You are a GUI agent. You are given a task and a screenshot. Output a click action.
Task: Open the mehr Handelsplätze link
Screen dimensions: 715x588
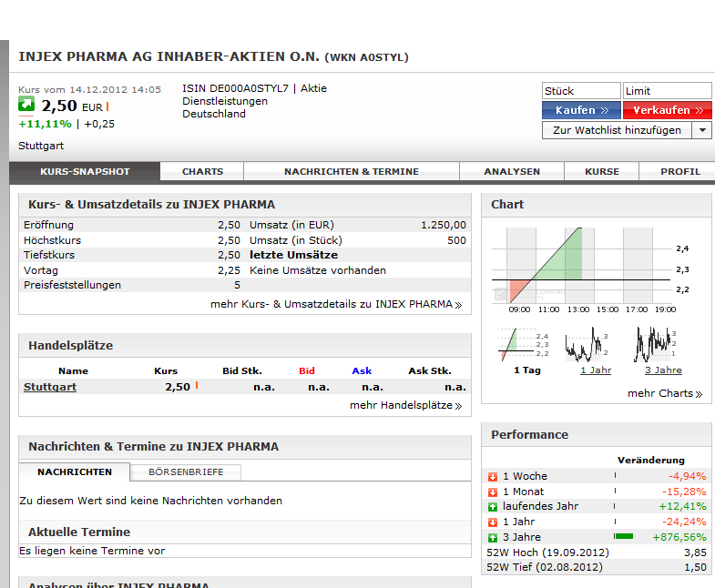(406, 405)
